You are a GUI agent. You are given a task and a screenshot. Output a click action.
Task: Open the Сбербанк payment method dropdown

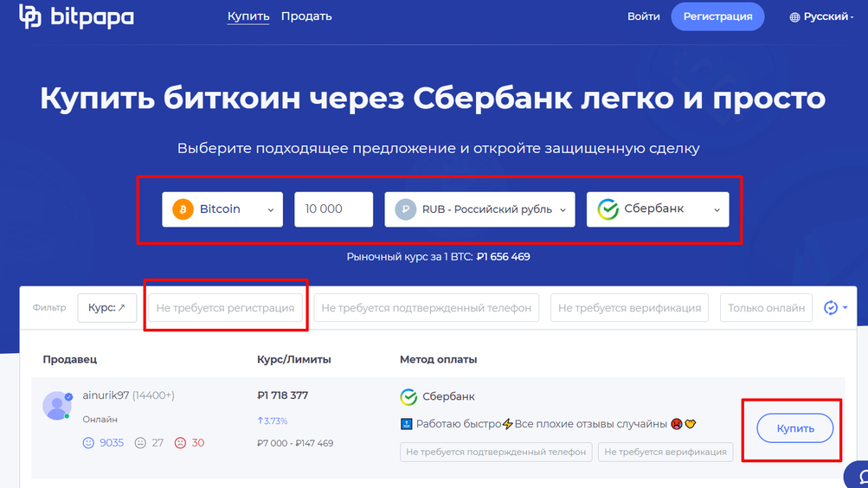coord(658,209)
